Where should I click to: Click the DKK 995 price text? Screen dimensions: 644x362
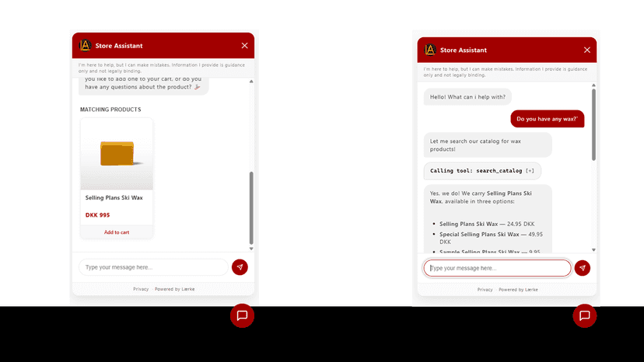click(98, 215)
